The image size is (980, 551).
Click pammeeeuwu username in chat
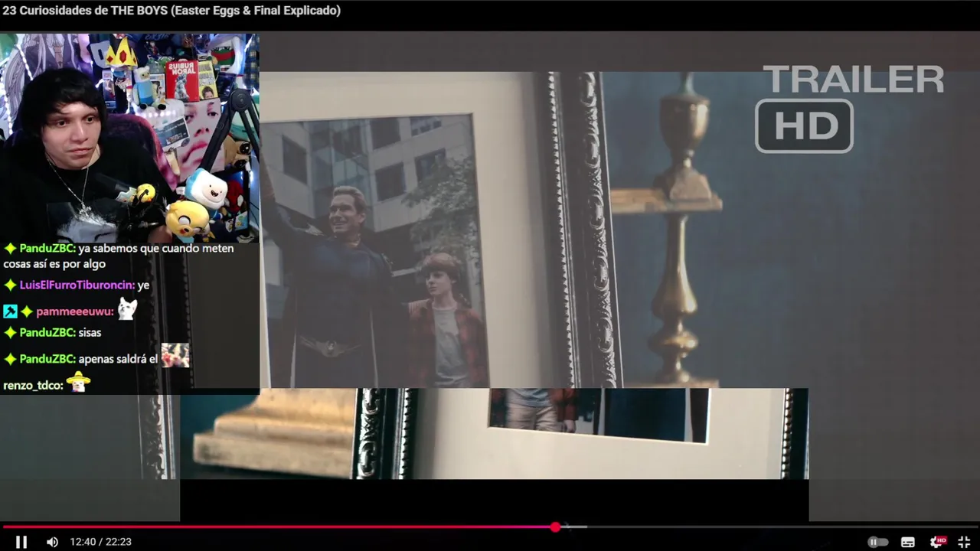[x=74, y=311]
